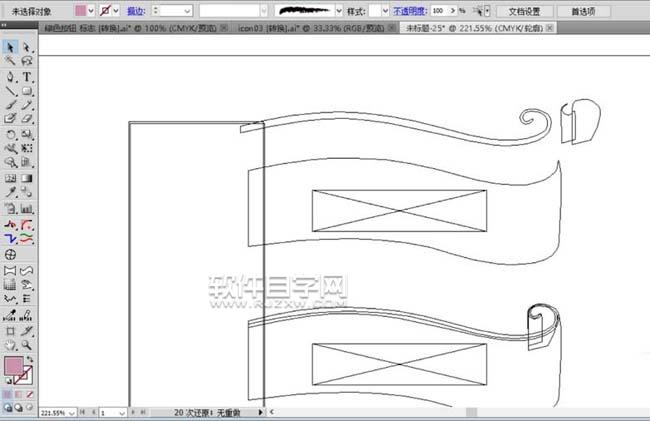The height and width of the screenshot is (421, 650).
Task: Select the Magic Wand tool
Action: tap(10, 61)
